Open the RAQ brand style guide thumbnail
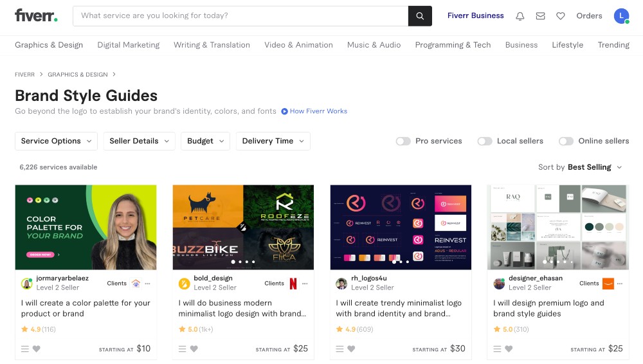Viewport: 643px width, 364px height. point(558,228)
